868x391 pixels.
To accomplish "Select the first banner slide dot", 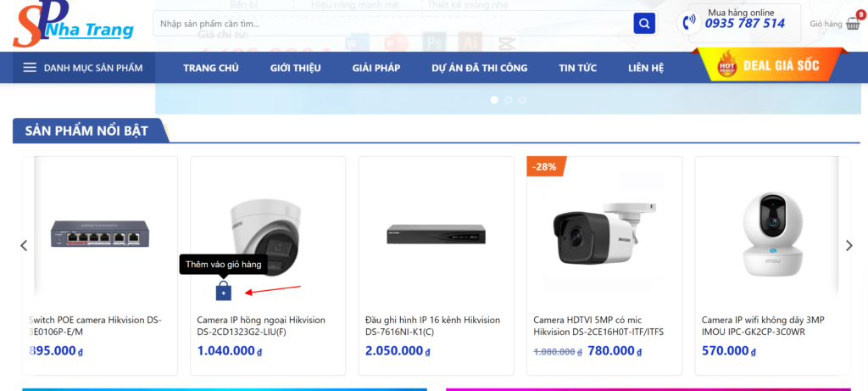I will pyautogui.click(x=494, y=99).
